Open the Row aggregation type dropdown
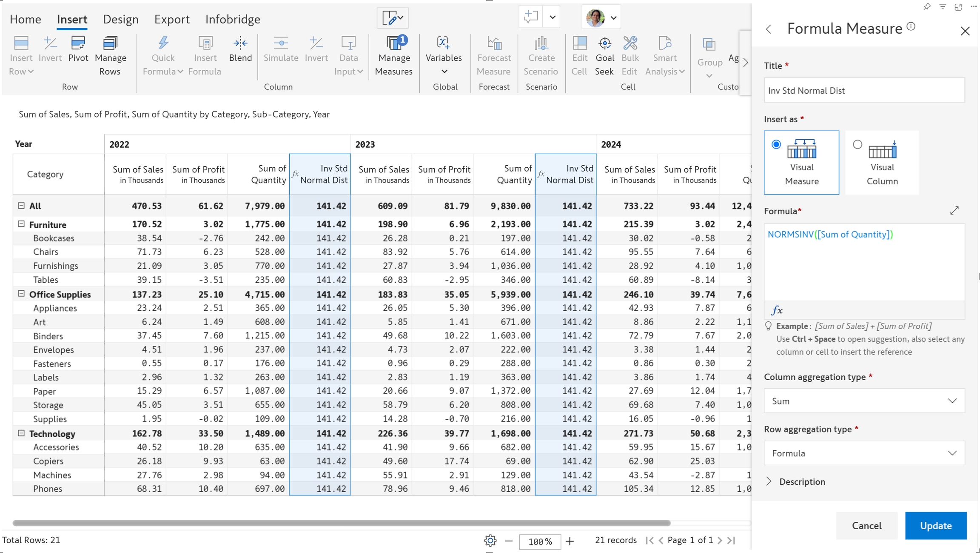 point(864,453)
